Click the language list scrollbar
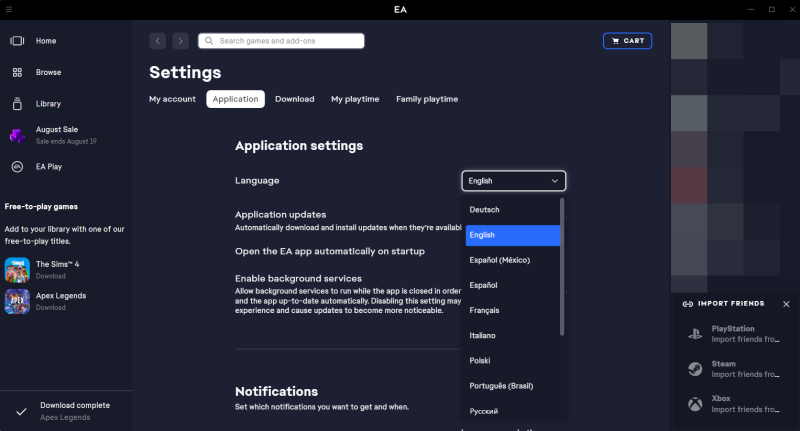 coord(562,265)
